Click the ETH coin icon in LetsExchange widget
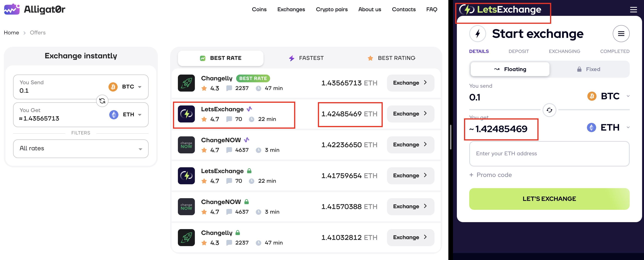The width and height of the screenshot is (644, 260). tap(591, 128)
